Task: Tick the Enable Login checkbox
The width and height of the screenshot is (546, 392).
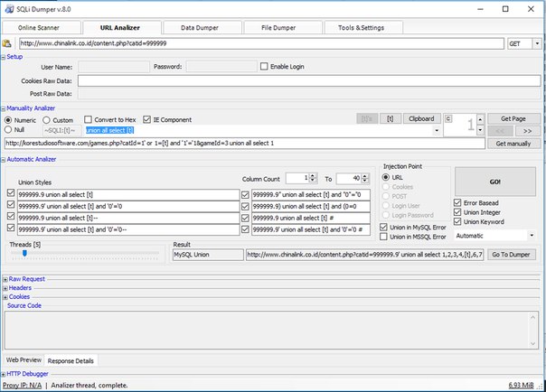Action: [264, 66]
